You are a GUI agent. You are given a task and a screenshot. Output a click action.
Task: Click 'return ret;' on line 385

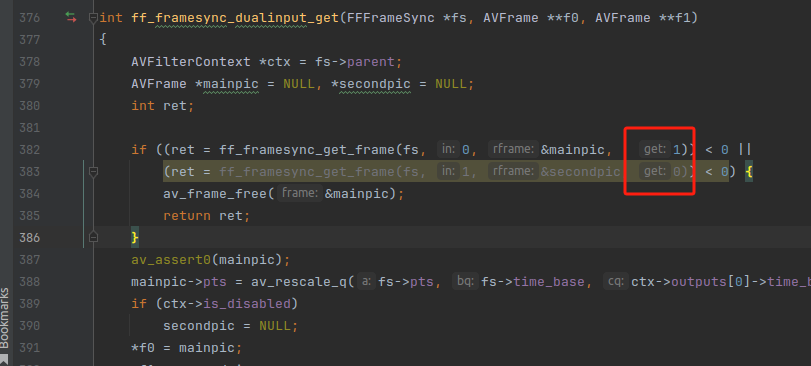[207, 216]
